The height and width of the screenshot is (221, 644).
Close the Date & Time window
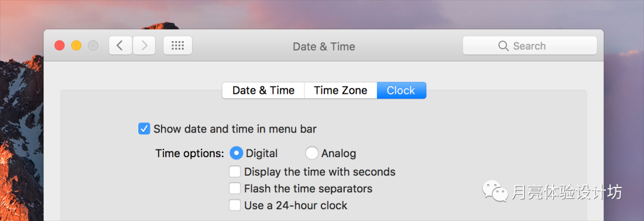60,45
